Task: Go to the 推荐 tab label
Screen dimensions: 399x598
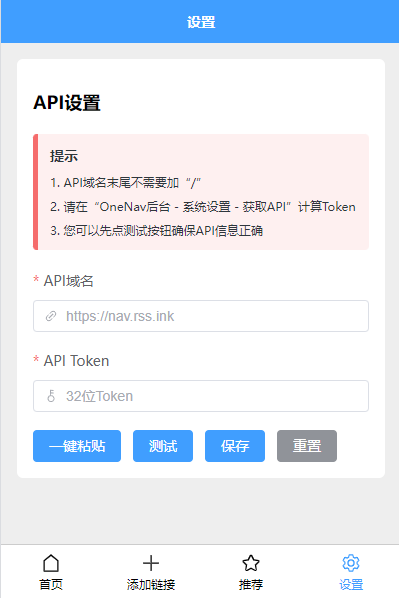Action: click(x=251, y=584)
